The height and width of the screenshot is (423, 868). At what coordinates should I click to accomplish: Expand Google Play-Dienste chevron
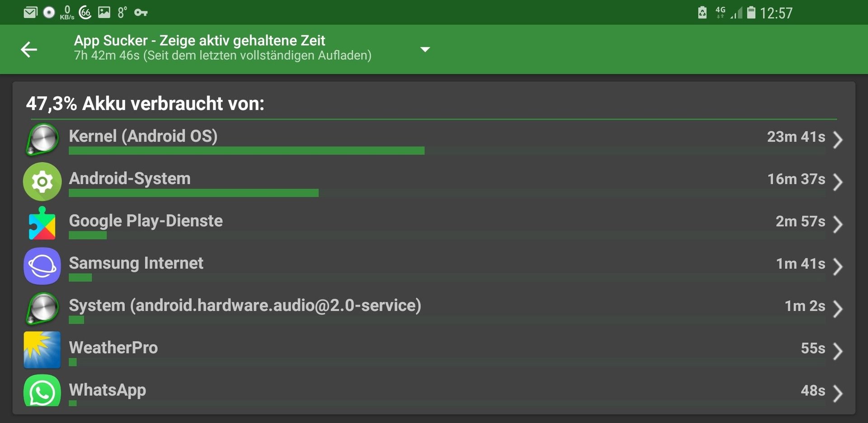click(838, 224)
